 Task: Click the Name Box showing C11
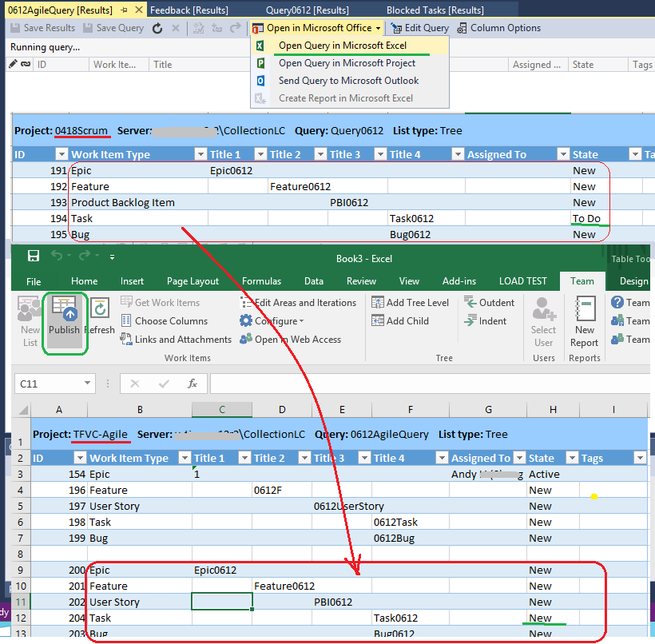pyautogui.click(x=55, y=384)
